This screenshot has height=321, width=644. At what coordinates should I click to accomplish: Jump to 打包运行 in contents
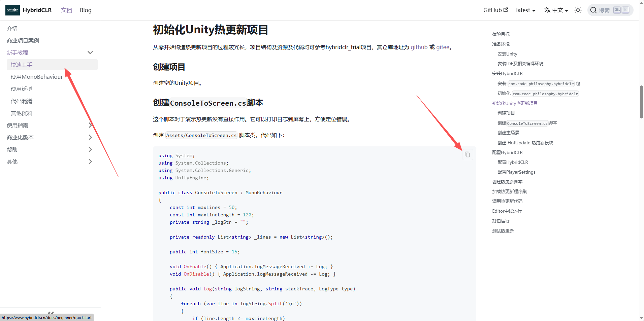tap(501, 221)
